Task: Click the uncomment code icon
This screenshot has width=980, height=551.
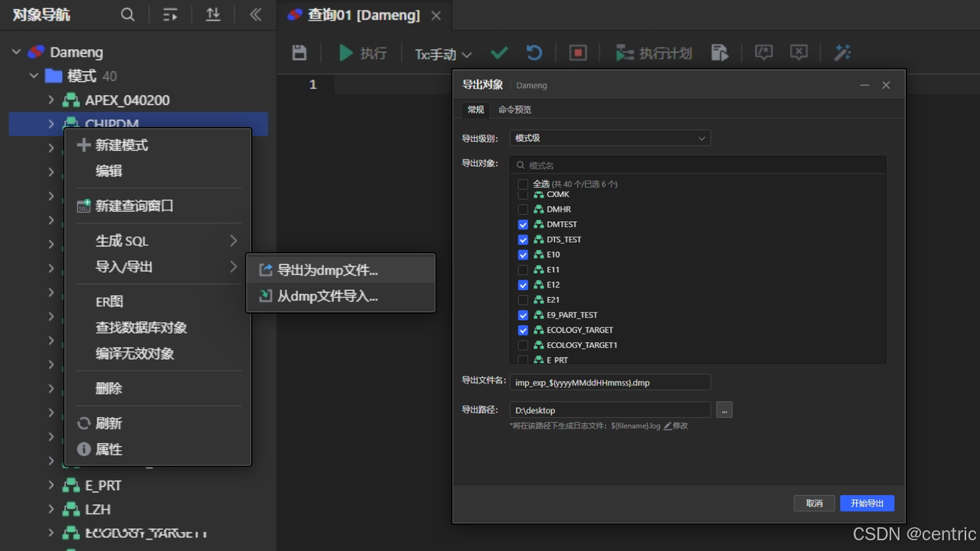Action: click(x=799, y=52)
